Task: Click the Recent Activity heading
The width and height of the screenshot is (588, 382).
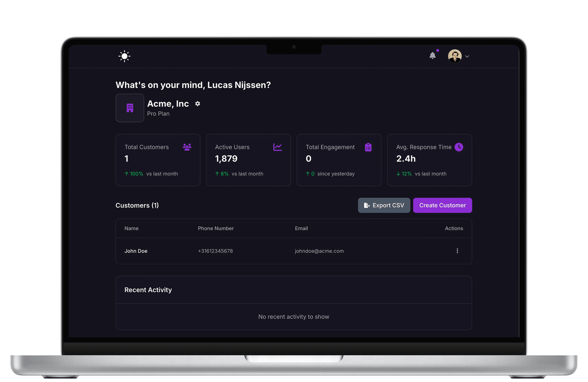Action: (148, 290)
